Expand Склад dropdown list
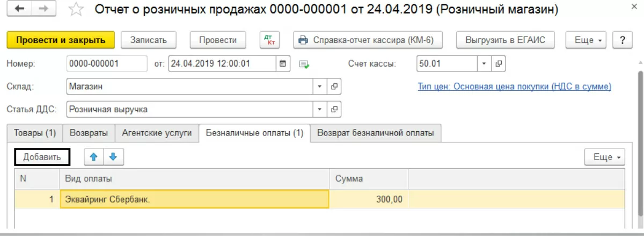The width and height of the screenshot is (644, 236). (320, 87)
